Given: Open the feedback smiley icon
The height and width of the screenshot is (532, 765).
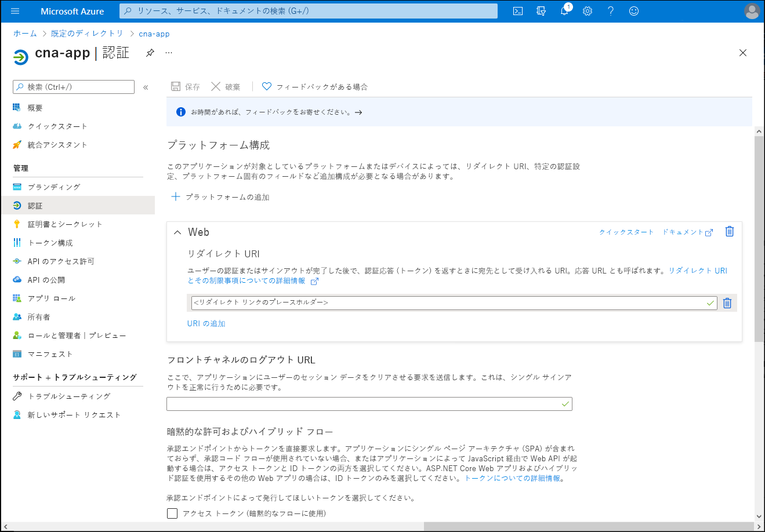Looking at the screenshot, I should pos(634,11).
